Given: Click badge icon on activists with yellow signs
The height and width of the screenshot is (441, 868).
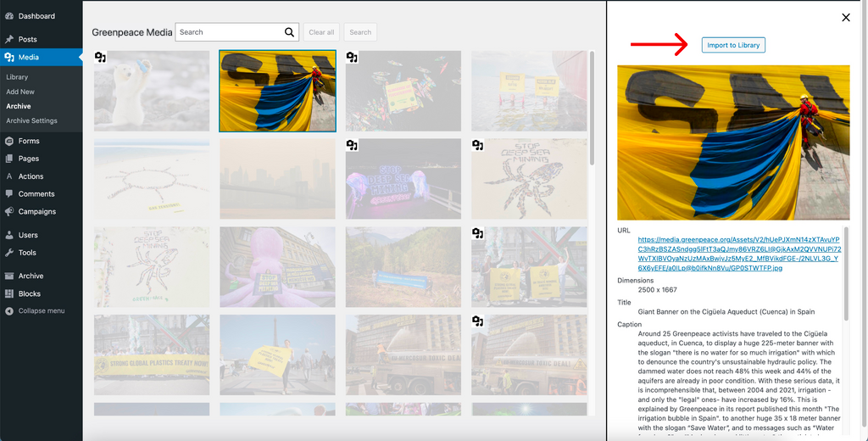Looking at the screenshot, I should point(478,233).
